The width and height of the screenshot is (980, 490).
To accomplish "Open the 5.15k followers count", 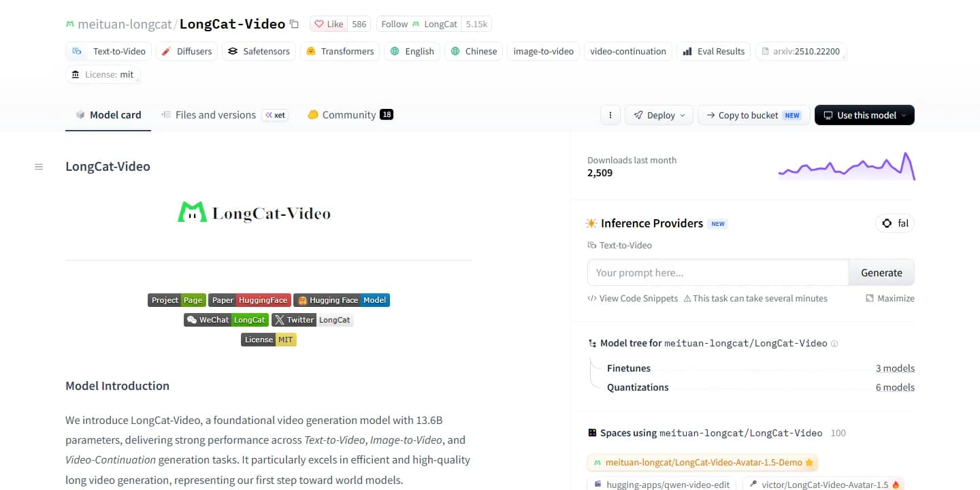I will click(476, 24).
